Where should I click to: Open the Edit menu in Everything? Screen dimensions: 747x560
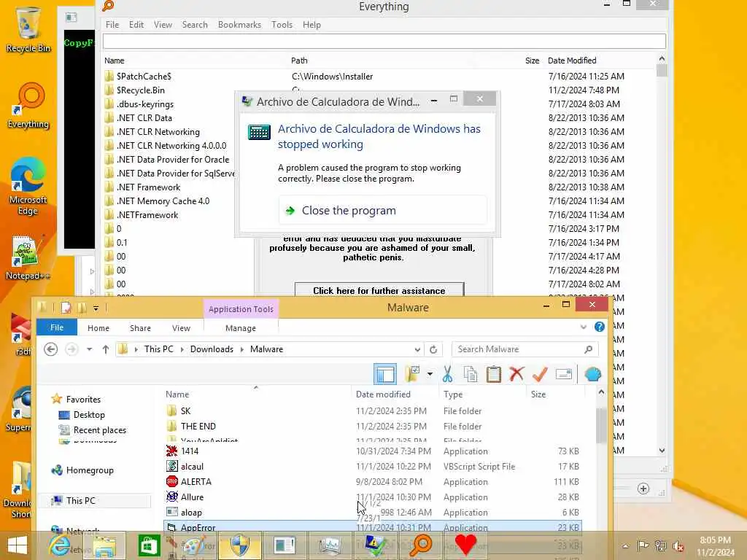tap(136, 25)
